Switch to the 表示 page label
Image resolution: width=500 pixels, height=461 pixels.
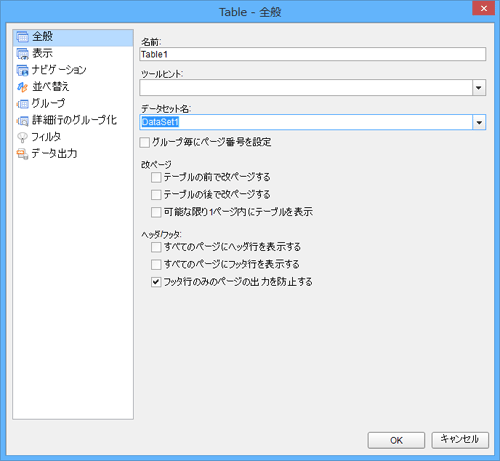click(42, 53)
